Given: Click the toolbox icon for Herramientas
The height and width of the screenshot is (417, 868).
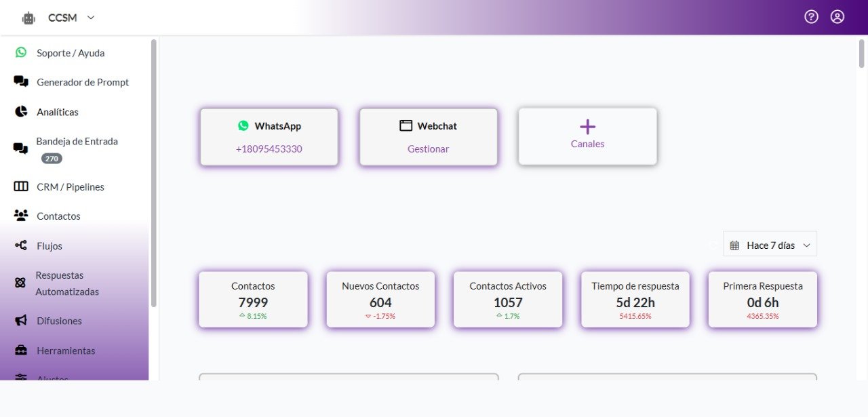Looking at the screenshot, I should [21, 351].
